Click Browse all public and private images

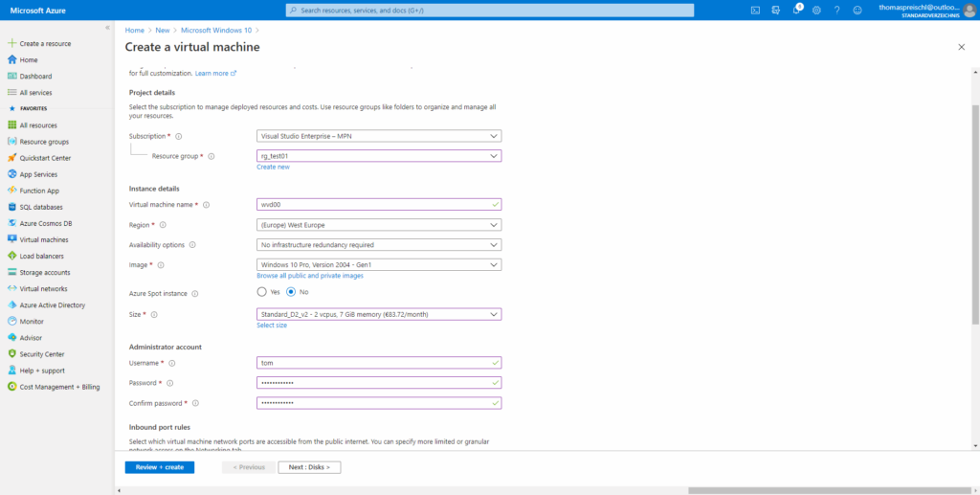tap(310, 276)
